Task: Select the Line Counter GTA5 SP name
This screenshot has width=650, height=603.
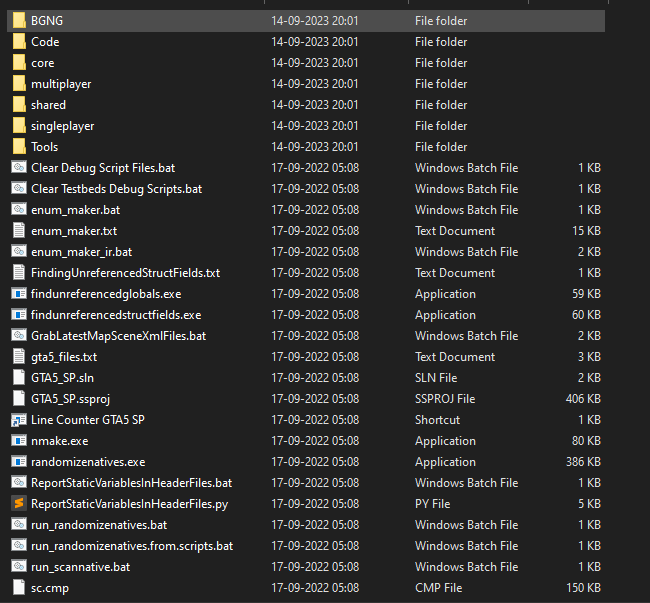Action: (x=88, y=420)
